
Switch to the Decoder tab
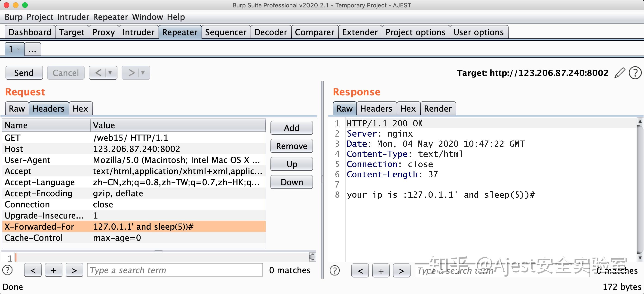pyautogui.click(x=270, y=32)
